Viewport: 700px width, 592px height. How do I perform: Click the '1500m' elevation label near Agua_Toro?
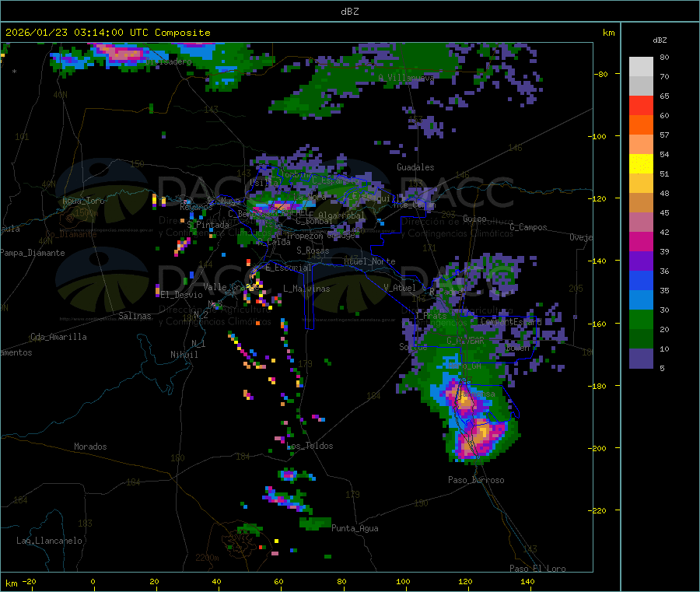point(86,213)
